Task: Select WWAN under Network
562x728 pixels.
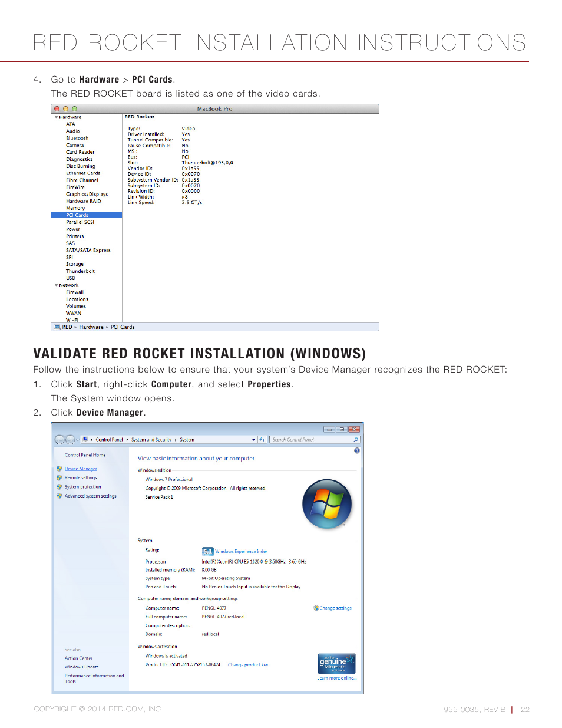Action: [x=74, y=314]
